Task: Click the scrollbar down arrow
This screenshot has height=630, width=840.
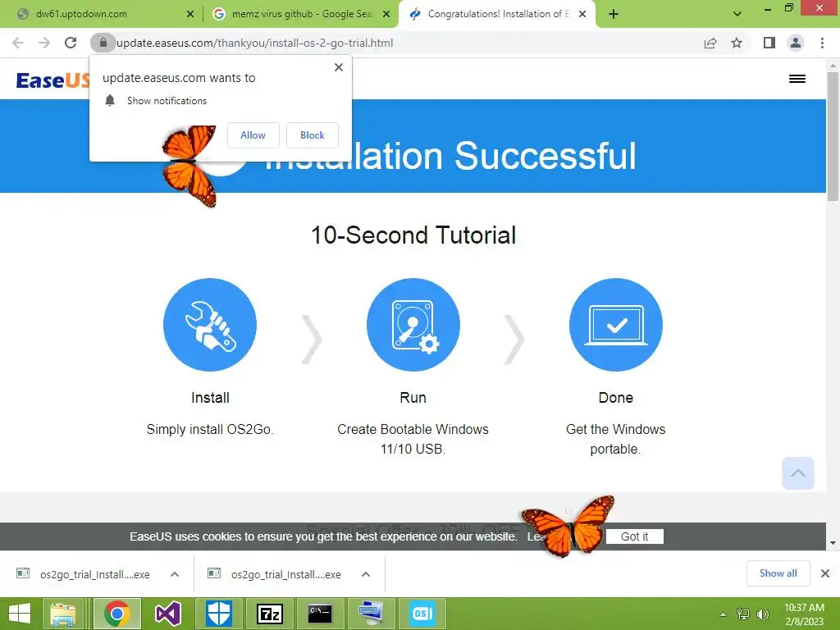Action: pos(833,543)
